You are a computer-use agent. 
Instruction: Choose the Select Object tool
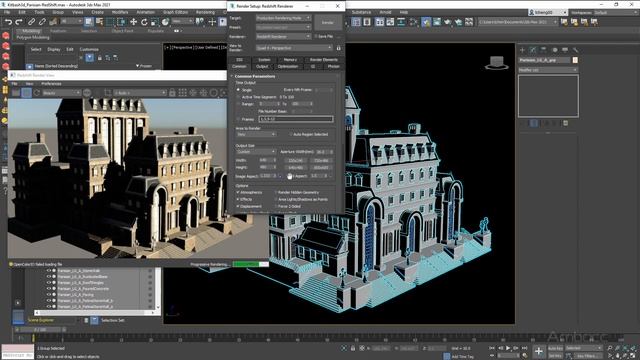tap(89, 22)
